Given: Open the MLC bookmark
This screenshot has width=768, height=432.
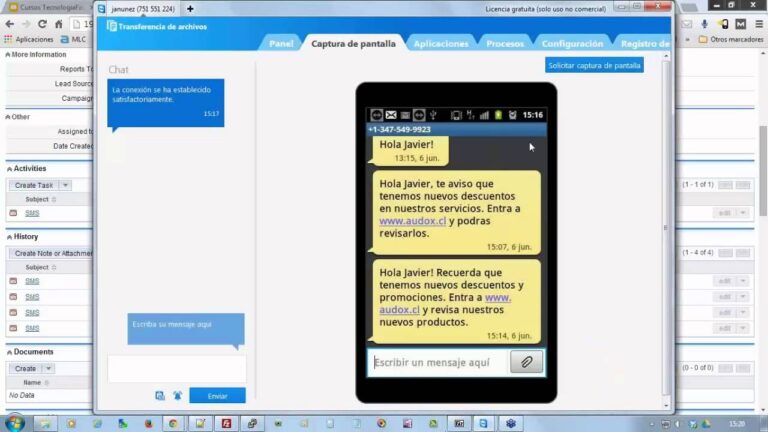Looking at the screenshot, I should [73, 39].
